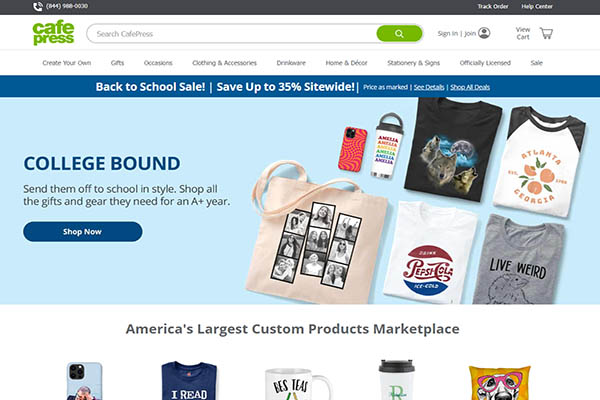The width and height of the screenshot is (600, 400).
Task: Select the phone case product thumbnail
Action: click(84, 381)
